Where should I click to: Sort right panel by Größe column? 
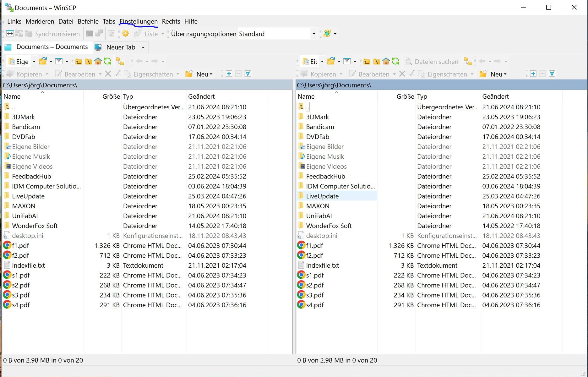point(397,96)
